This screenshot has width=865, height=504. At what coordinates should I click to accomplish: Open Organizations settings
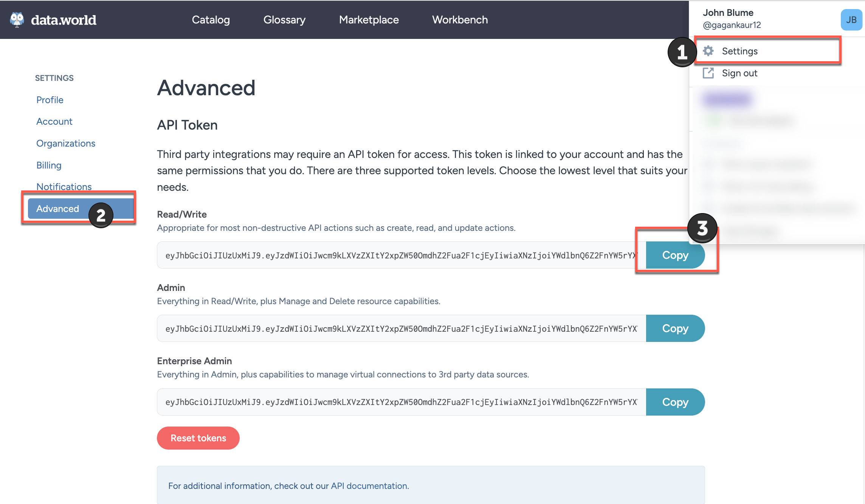point(66,143)
